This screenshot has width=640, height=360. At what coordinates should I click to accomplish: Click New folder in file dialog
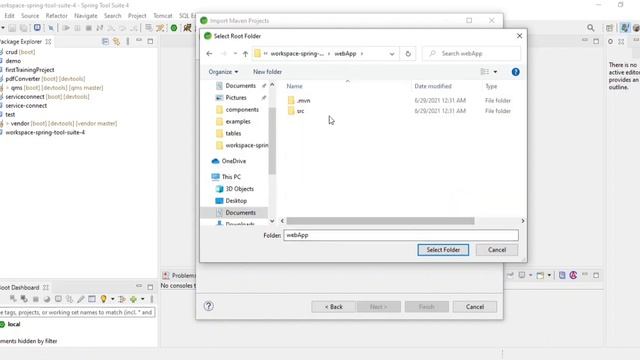267,72
